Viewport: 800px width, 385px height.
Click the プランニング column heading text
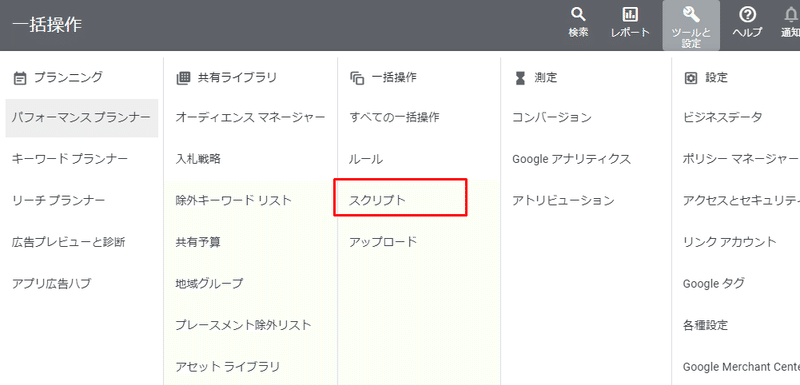pyautogui.click(x=68, y=78)
